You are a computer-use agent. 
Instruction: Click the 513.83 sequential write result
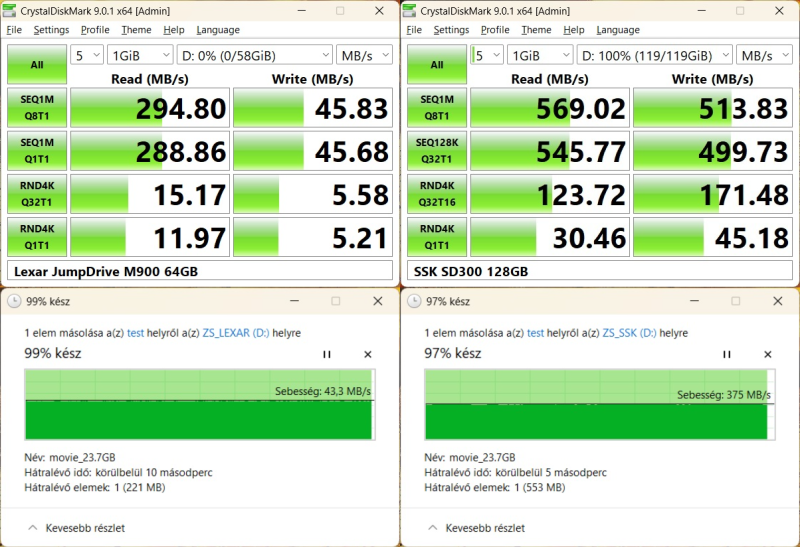pos(713,108)
